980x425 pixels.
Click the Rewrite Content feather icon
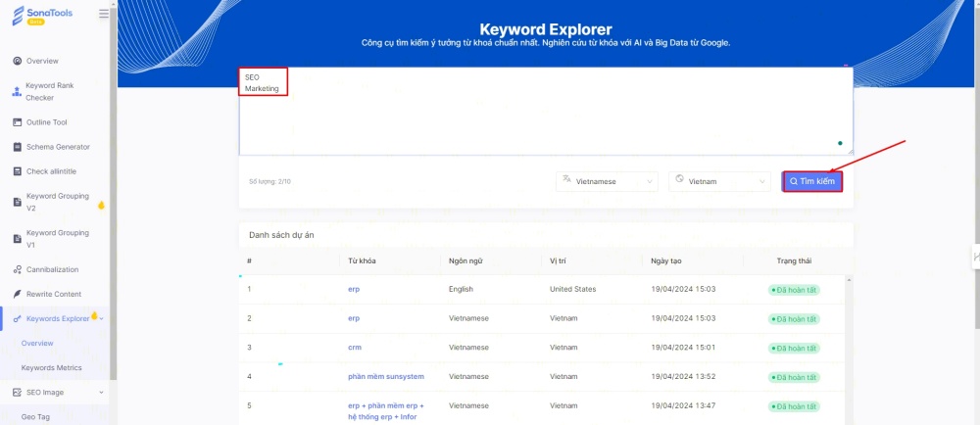pos(18,294)
